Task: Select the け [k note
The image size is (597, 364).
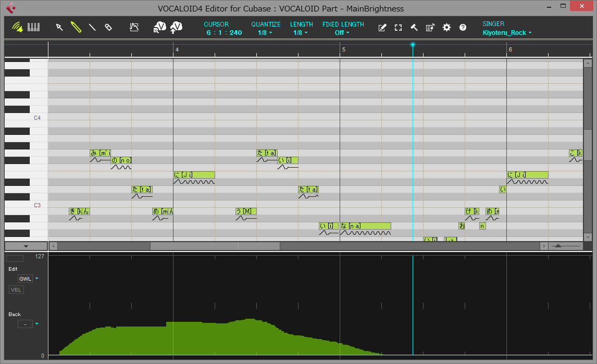Action: 472,211
